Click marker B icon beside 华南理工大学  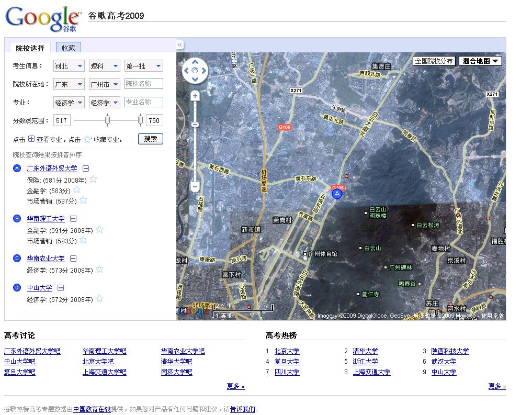pyautogui.click(x=17, y=219)
